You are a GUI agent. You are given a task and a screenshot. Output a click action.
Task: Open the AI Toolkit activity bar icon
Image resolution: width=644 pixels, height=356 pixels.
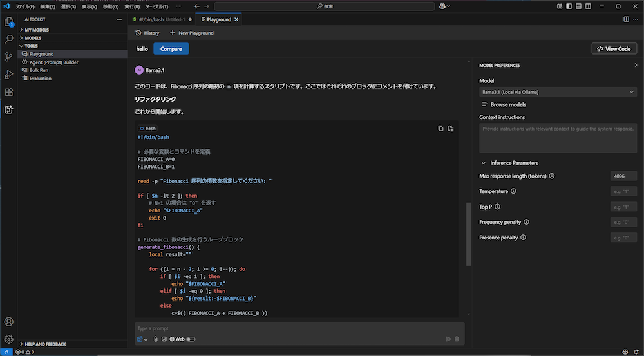click(9, 109)
